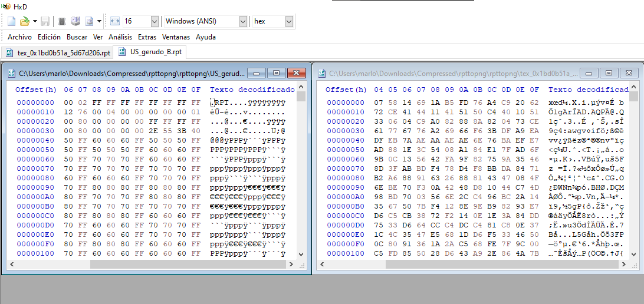
Task: Create a new file with toolbar icon
Action: pyautogui.click(x=12, y=21)
